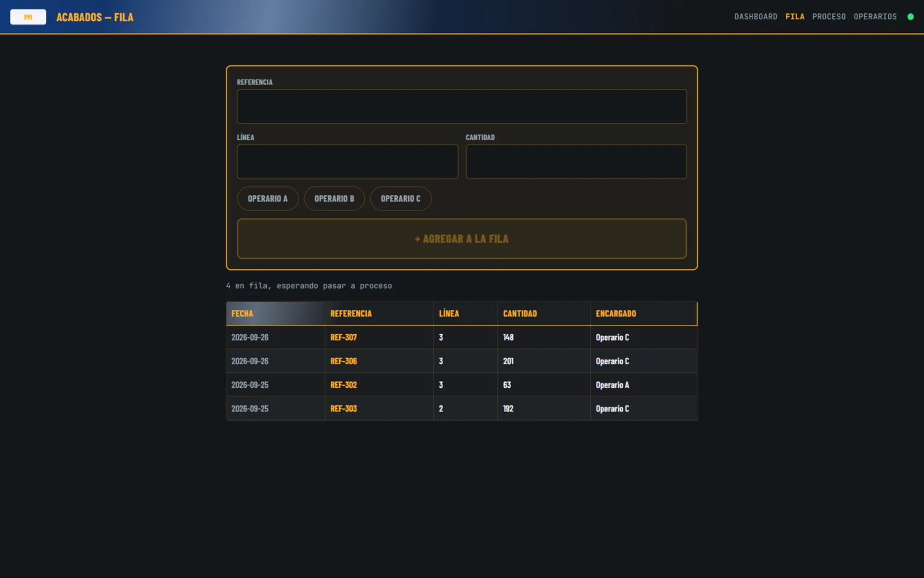Click Operario C in the REF-307 row
Image resolution: width=924 pixels, height=578 pixels.
click(612, 338)
